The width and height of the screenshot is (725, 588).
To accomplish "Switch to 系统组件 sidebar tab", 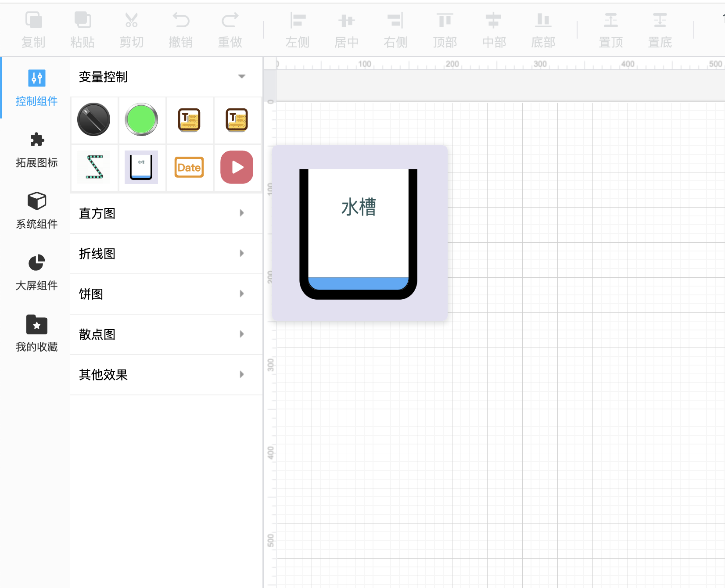I will pyautogui.click(x=37, y=211).
